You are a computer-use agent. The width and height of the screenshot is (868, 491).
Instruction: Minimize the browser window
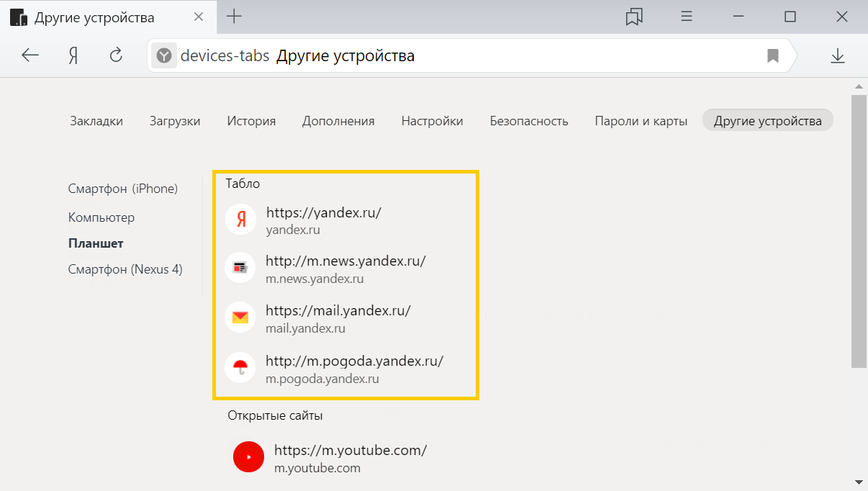click(739, 17)
